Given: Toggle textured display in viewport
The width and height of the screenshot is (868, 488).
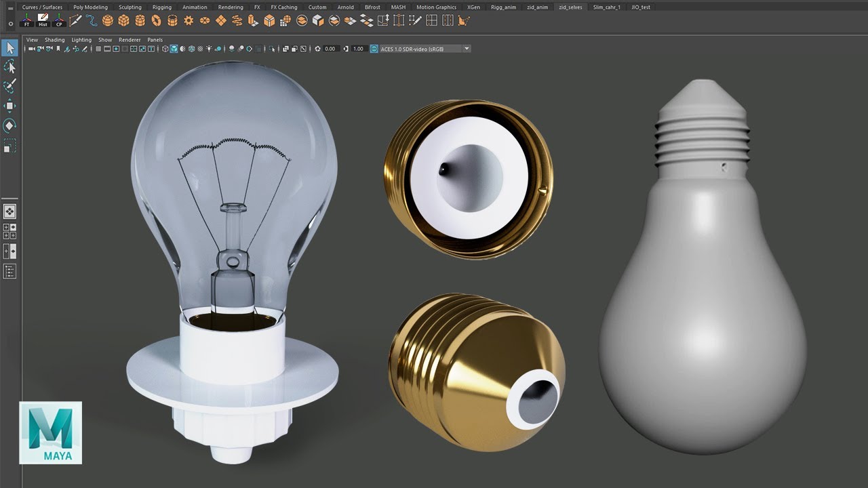Looking at the screenshot, I should [200, 49].
